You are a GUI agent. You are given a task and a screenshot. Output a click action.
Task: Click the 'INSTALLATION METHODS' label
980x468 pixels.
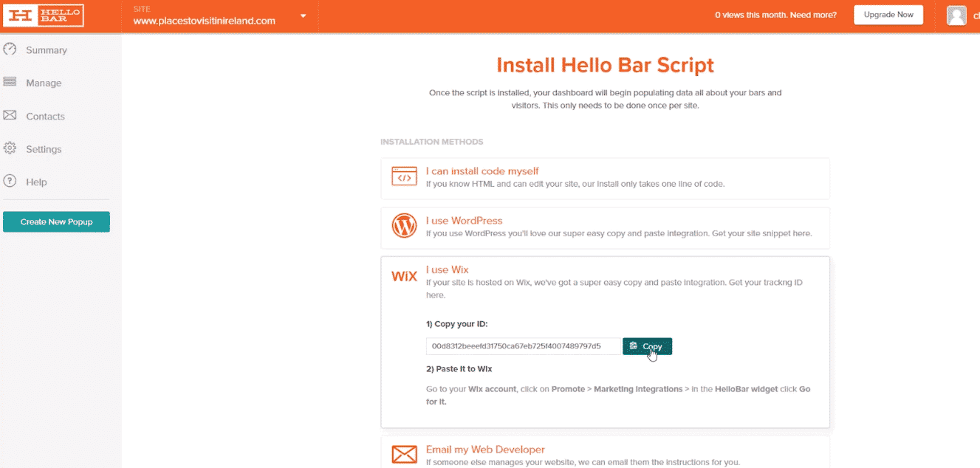[431, 142]
